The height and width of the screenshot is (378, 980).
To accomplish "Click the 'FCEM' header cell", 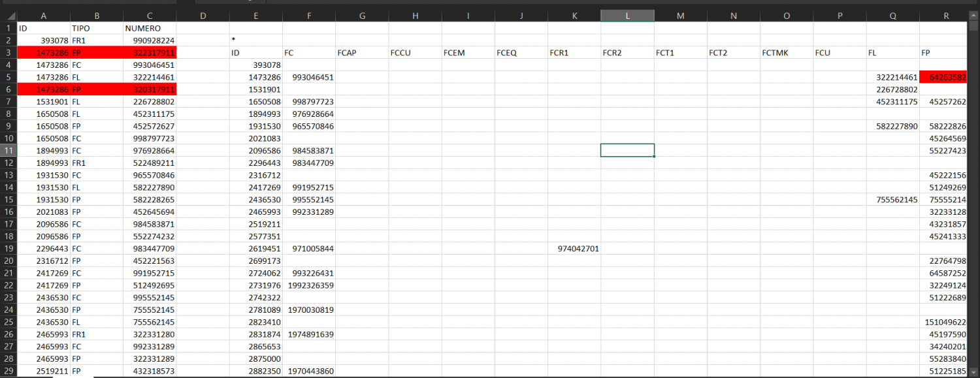I will [x=468, y=53].
